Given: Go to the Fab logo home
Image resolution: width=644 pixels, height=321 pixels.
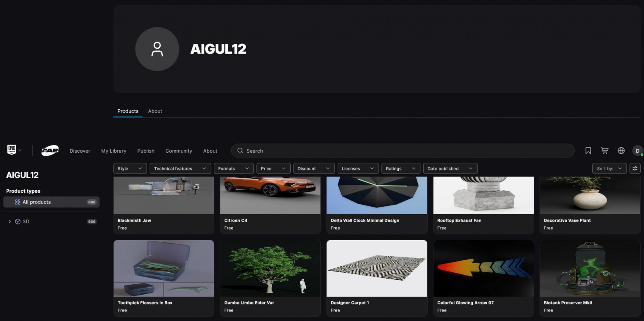Looking at the screenshot, I should tap(50, 151).
